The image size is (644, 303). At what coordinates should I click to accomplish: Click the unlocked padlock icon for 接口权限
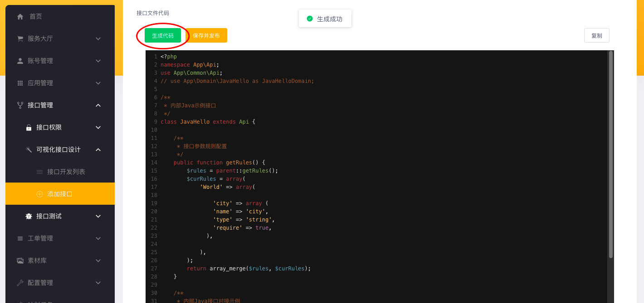click(x=29, y=127)
